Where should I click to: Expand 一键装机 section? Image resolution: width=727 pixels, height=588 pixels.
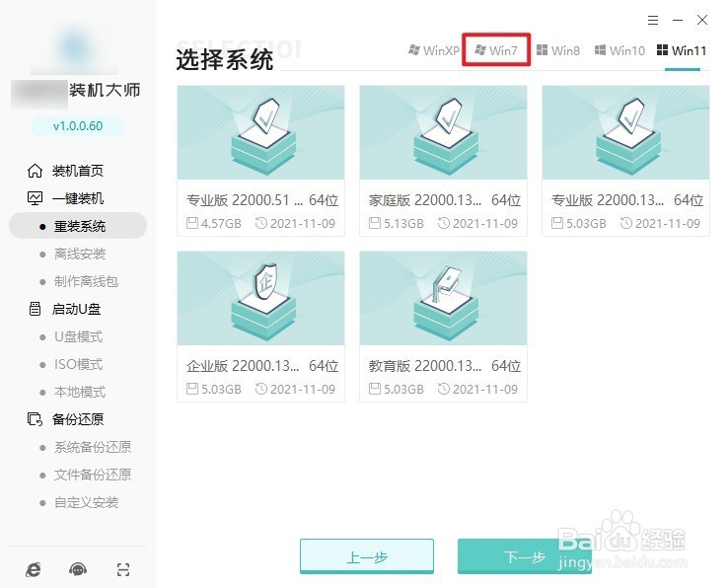[x=77, y=198]
